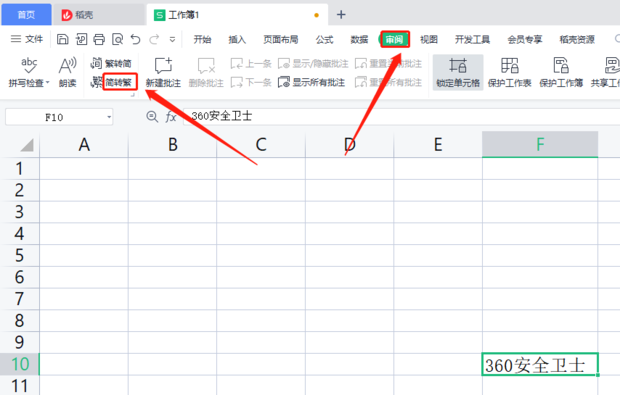Open the 稻壳 tab
This screenshot has height=395, width=620.
[99, 15]
